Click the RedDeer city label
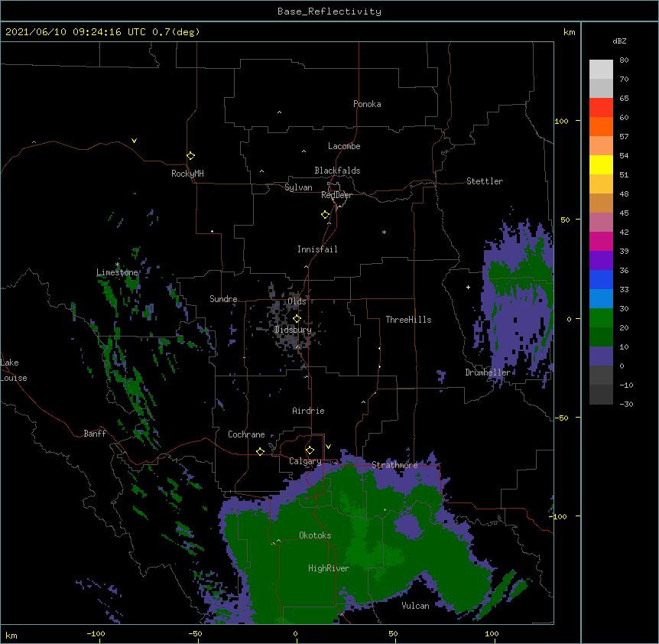 (336, 195)
